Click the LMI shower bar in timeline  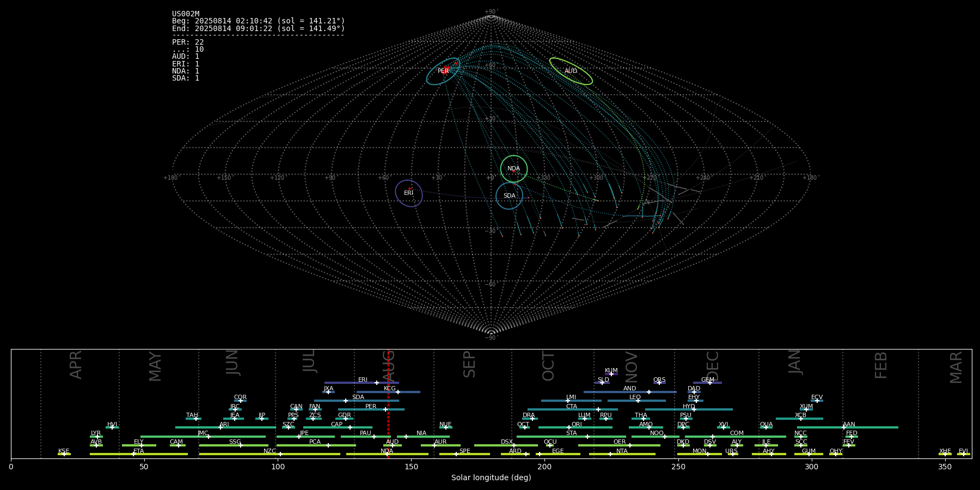(571, 401)
